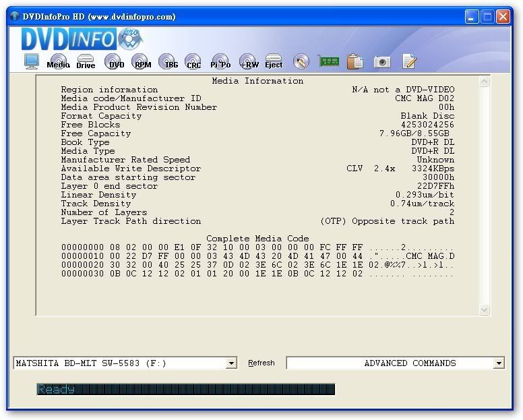Click the 'Media Information' heading
Viewport: 523px width, 420px height.
pyautogui.click(x=257, y=81)
